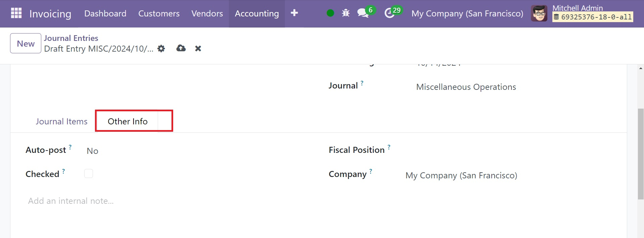Open the debug bug icon menu
The image size is (644, 238).
(x=346, y=13)
